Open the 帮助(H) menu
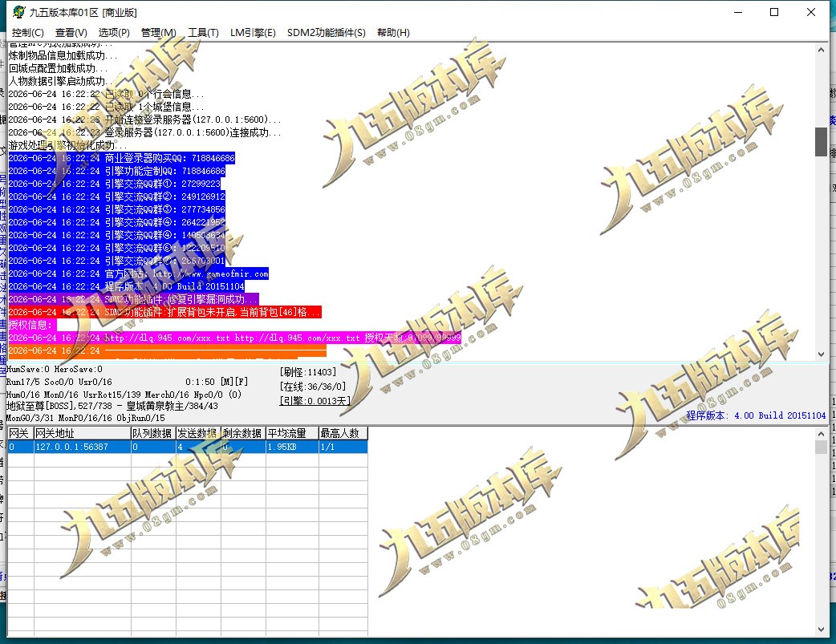This screenshot has width=836, height=644. (x=393, y=33)
